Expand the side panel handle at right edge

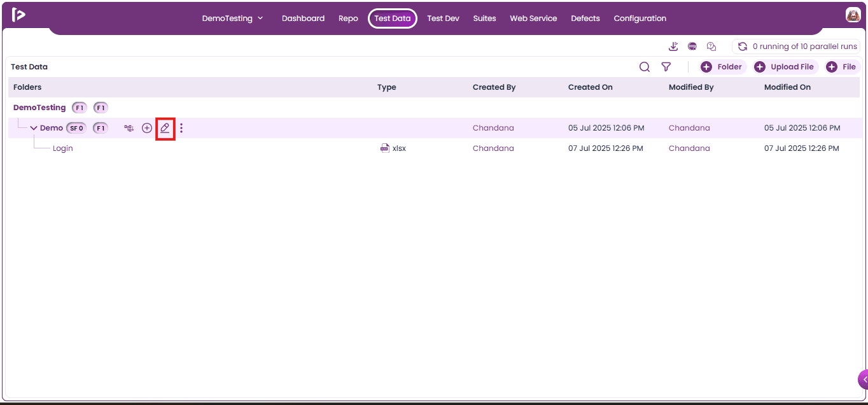pyautogui.click(x=864, y=380)
